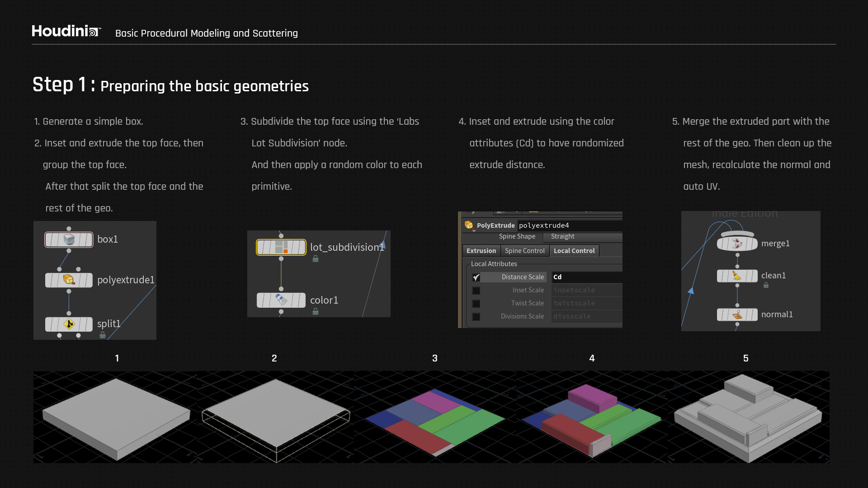
Task: Select the split1 node icon
Action: pos(69,324)
